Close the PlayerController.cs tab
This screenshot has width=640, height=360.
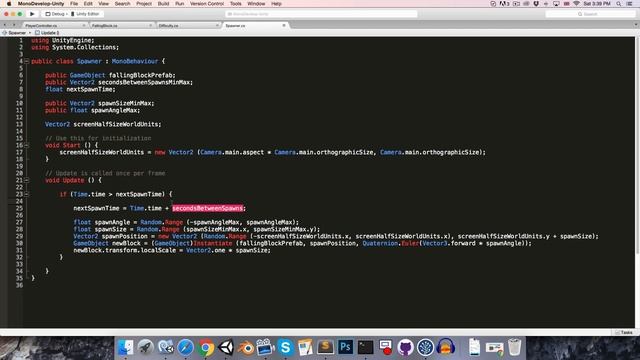(x=84, y=25)
